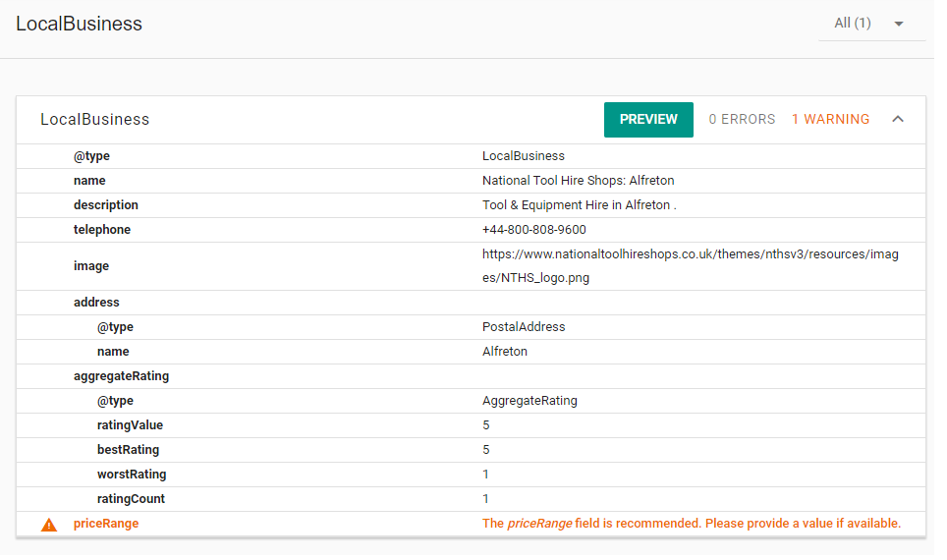The width and height of the screenshot is (947, 560).
Task: Click the priceRange recommendation warning message
Action: tap(692, 523)
